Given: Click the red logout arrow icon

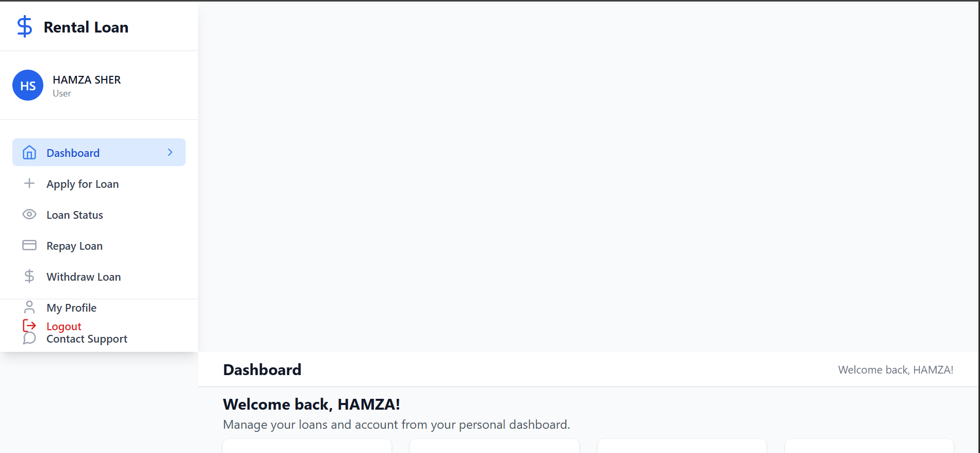Looking at the screenshot, I should (x=29, y=326).
